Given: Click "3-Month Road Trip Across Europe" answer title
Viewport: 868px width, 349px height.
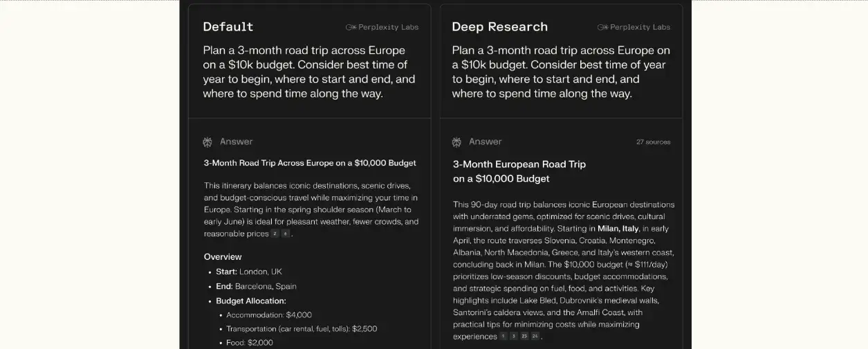Looking at the screenshot, I should click(310, 163).
